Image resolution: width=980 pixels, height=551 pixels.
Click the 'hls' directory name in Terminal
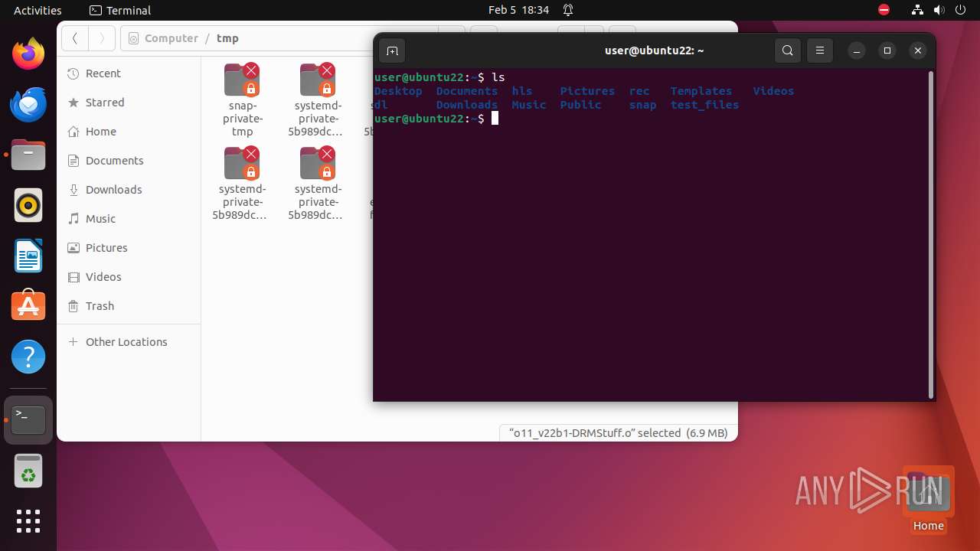pyautogui.click(x=522, y=91)
